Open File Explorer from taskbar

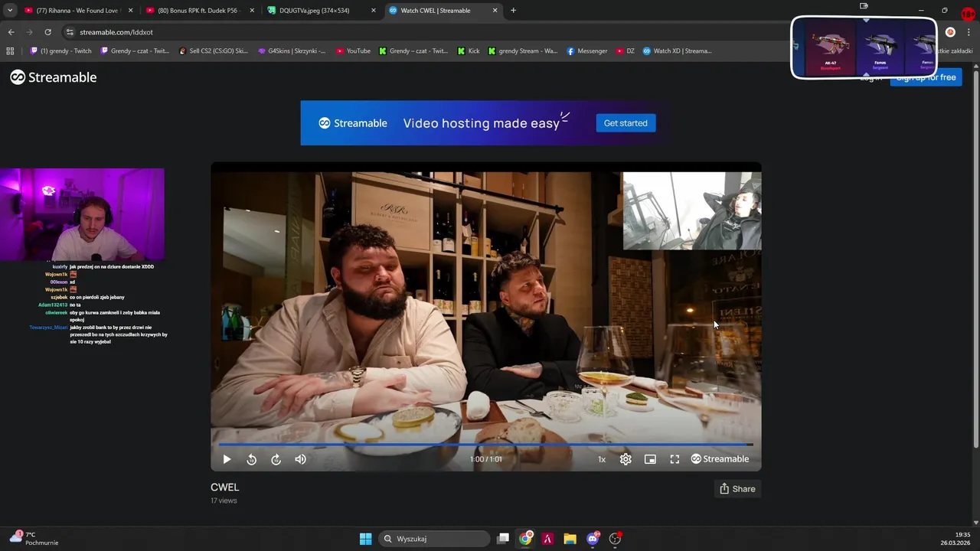(x=570, y=539)
